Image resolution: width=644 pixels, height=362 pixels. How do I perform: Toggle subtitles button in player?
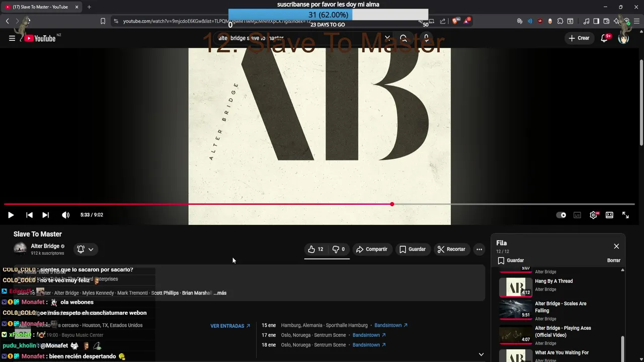click(x=577, y=215)
